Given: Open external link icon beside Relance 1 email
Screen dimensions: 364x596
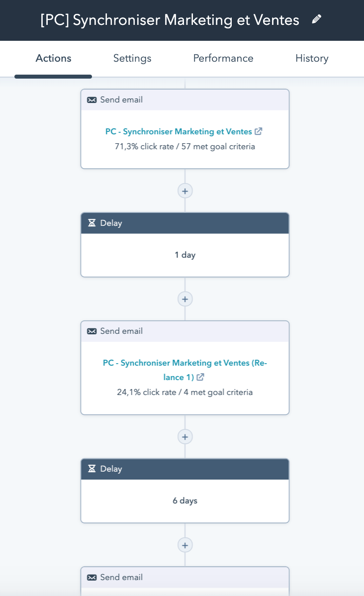Looking at the screenshot, I should click(x=200, y=377).
